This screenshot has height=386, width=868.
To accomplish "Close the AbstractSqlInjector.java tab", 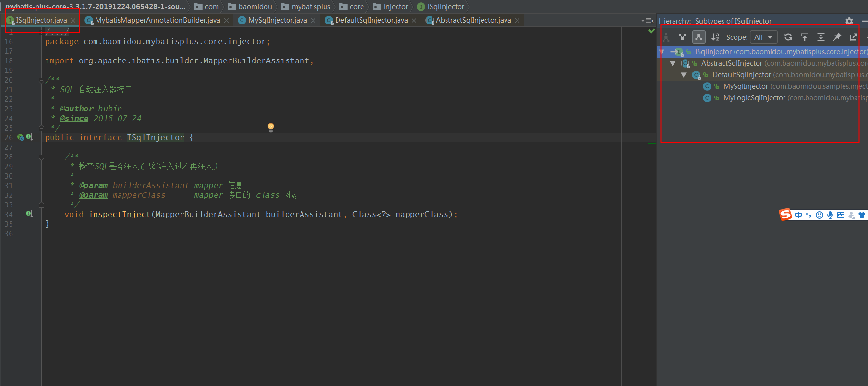I will (518, 20).
